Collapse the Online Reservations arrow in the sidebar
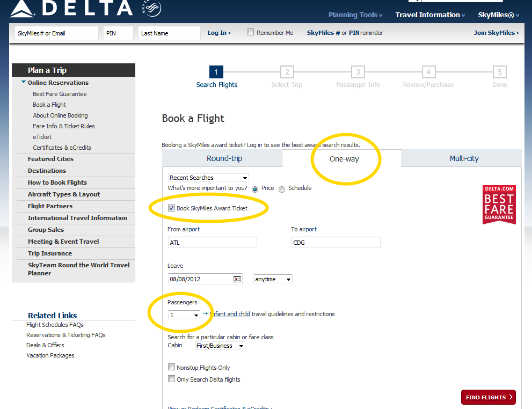This screenshot has height=409, width=532. click(x=24, y=83)
